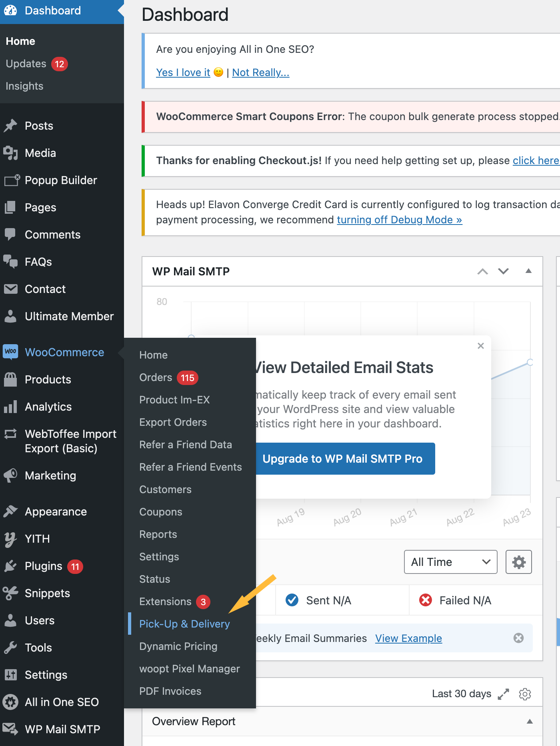Open Orders in WooCommerce submenu
This screenshot has width=560, height=746.
point(156,377)
